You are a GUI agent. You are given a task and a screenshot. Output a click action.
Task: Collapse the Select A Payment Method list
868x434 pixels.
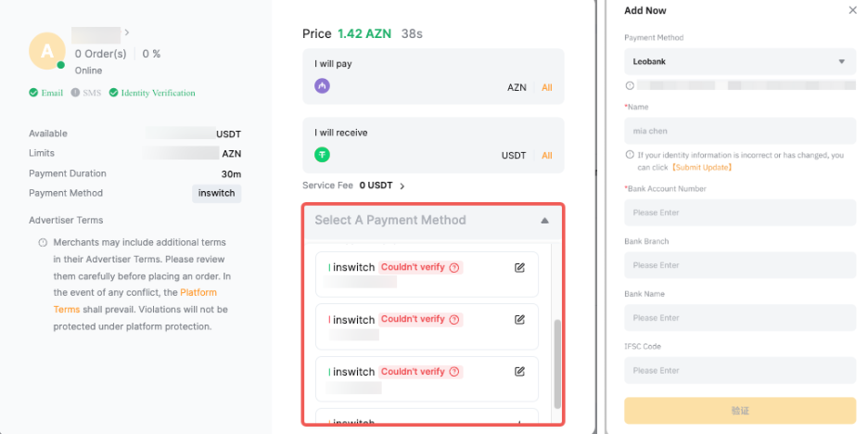point(544,221)
